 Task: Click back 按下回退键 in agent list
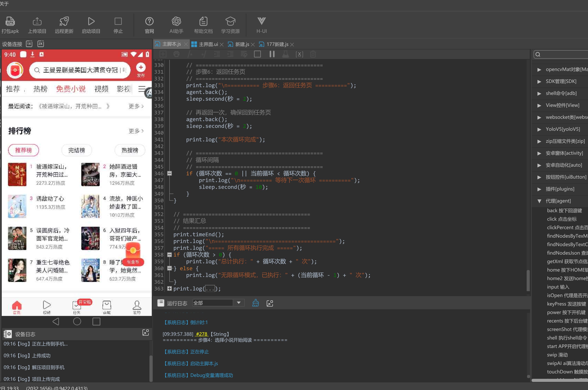click(564, 210)
